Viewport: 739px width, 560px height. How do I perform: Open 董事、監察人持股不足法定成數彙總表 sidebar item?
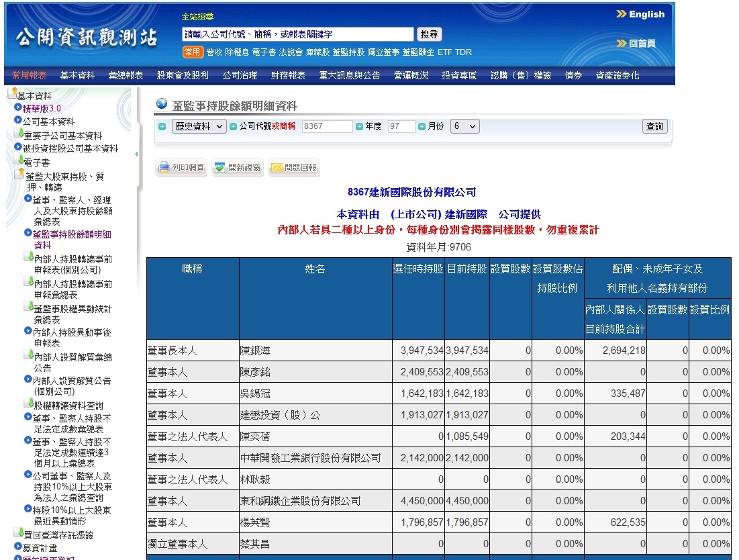[72, 423]
